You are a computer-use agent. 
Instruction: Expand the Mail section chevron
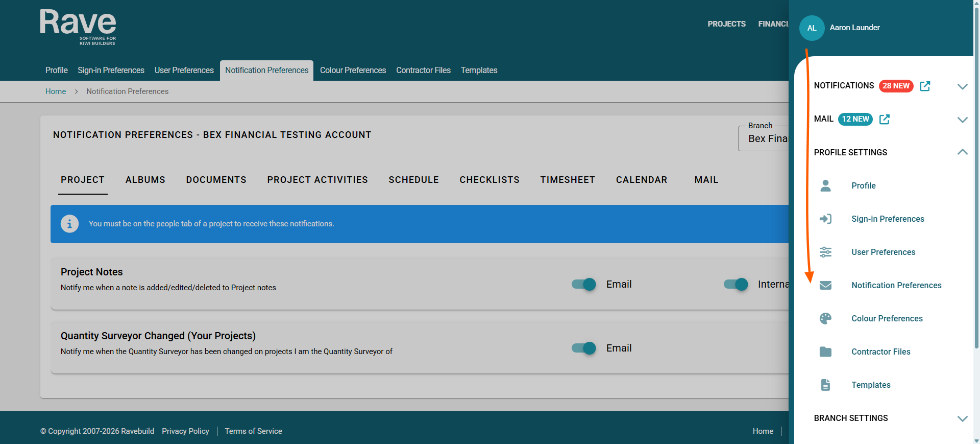click(x=962, y=120)
